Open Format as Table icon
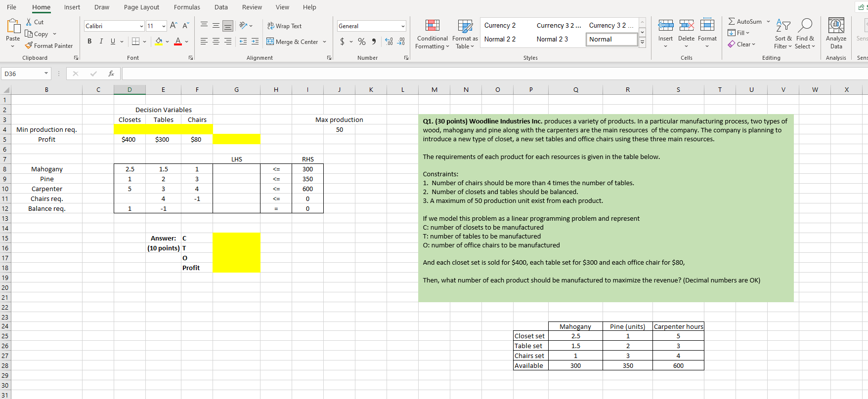 465,26
